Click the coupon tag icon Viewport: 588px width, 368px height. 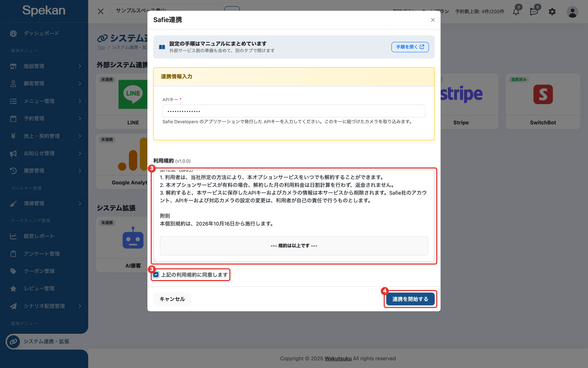13,271
